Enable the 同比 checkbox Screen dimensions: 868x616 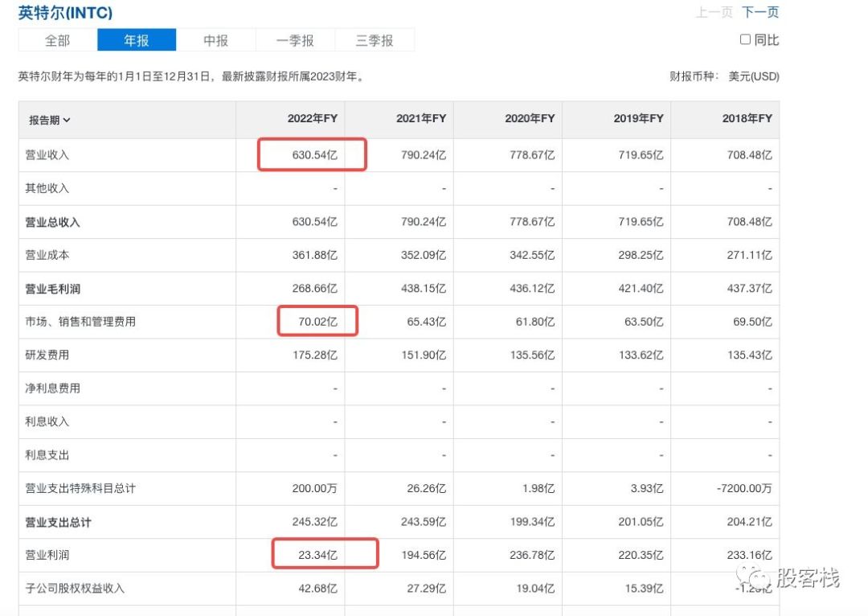tap(745, 39)
